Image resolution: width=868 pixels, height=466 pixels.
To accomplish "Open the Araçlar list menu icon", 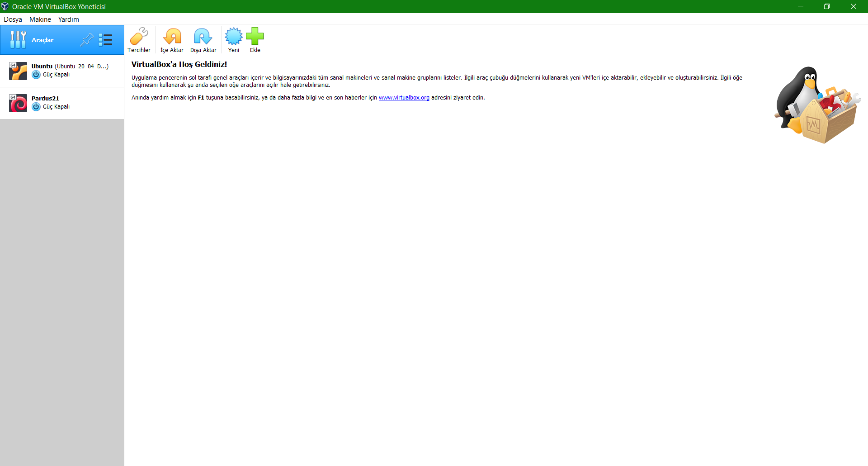I will (106, 40).
